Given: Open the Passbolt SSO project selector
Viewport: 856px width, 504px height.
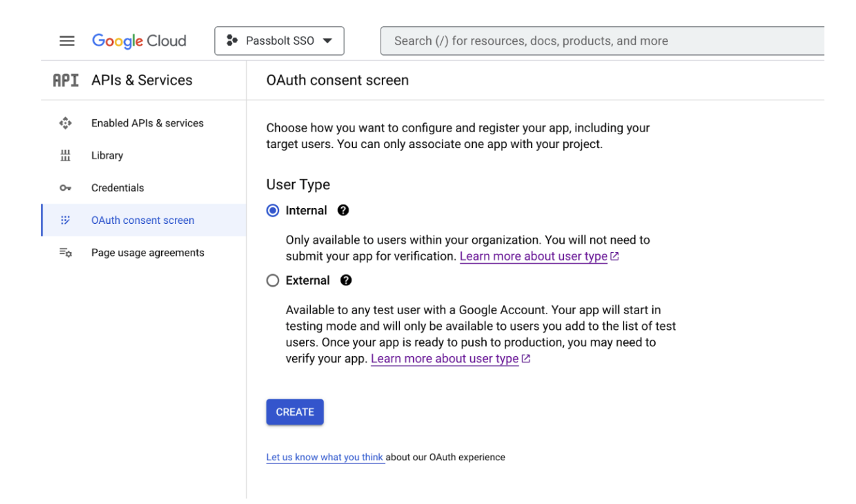Looking at the screenshot, I should pyautogui.click(x=279, y=41).
